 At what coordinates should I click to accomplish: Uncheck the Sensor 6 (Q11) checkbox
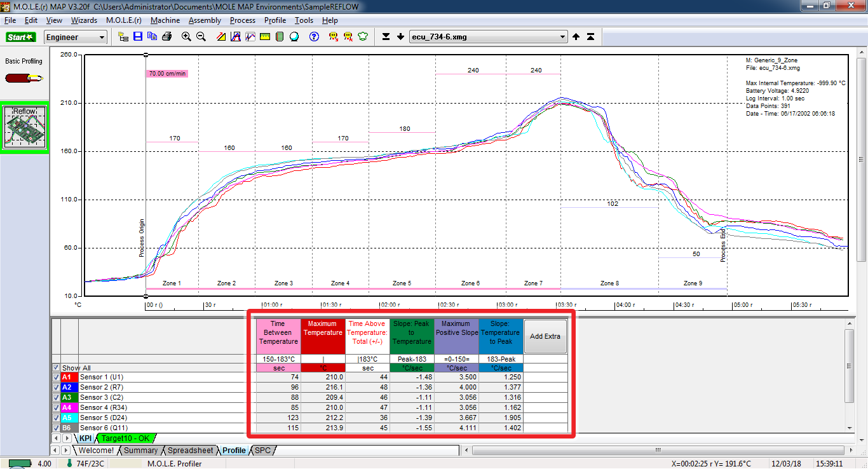(x=56, y=428)
